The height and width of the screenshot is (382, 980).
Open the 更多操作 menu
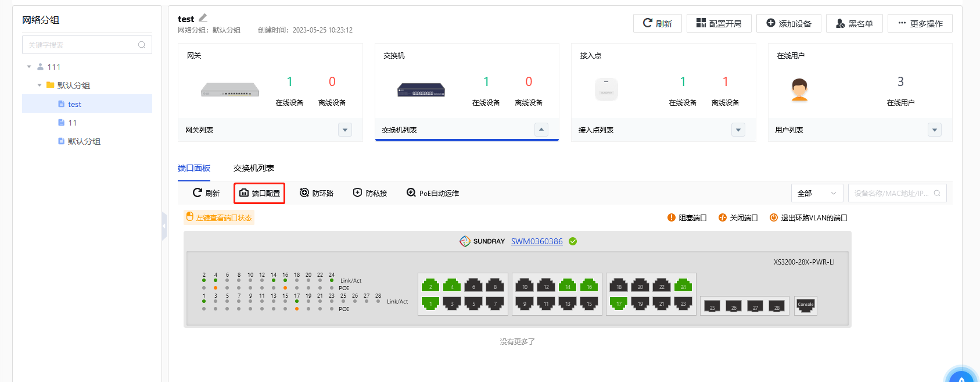point(920,23)
